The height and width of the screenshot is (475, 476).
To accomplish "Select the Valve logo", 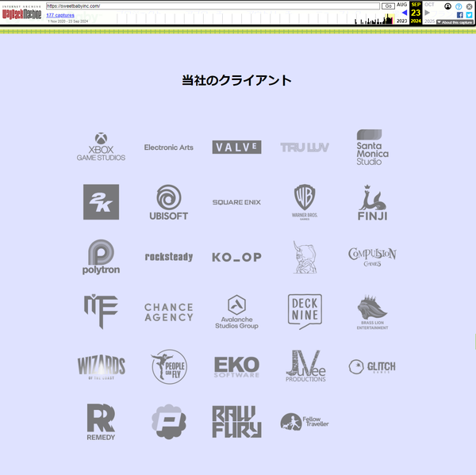I will 236,147.
